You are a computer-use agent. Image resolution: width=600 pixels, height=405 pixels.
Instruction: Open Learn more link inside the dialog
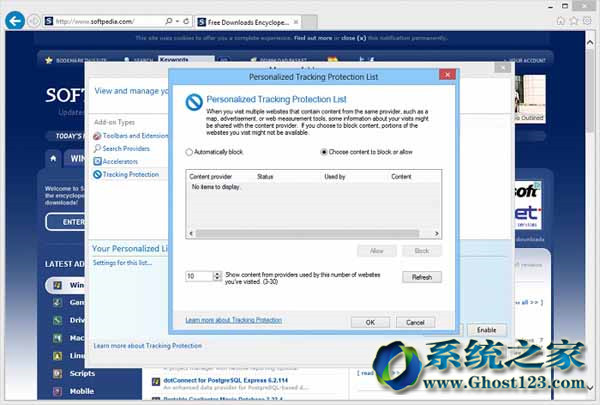pyautogui.click(x=233, y=320)
